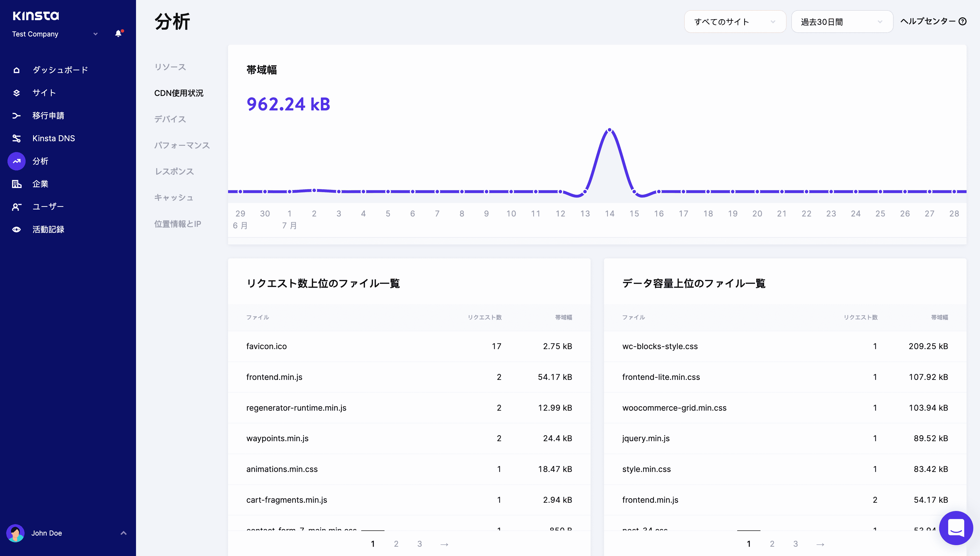
Task: View 活動記録 activity log from sidebar
Action: pyautogui.click(x=49, y=229)
